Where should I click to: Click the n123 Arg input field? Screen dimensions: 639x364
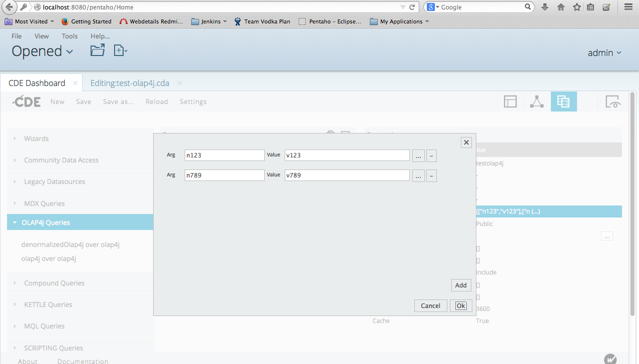pos(224,155)
